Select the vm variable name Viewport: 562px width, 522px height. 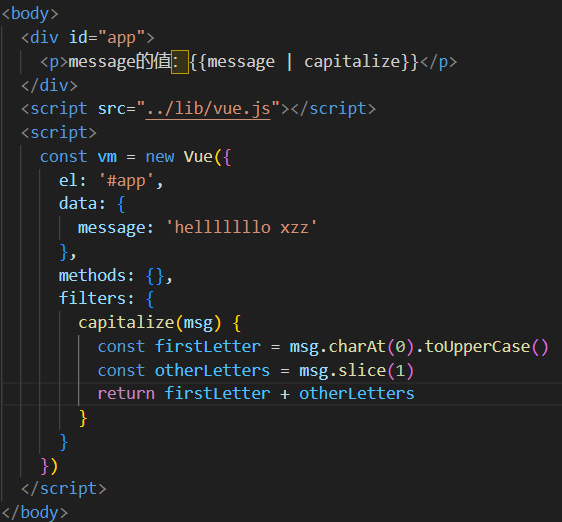coord(107,157)
